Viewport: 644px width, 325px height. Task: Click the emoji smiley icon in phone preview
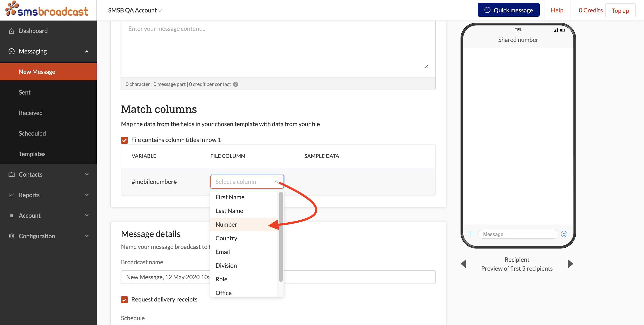click(564, 234)
